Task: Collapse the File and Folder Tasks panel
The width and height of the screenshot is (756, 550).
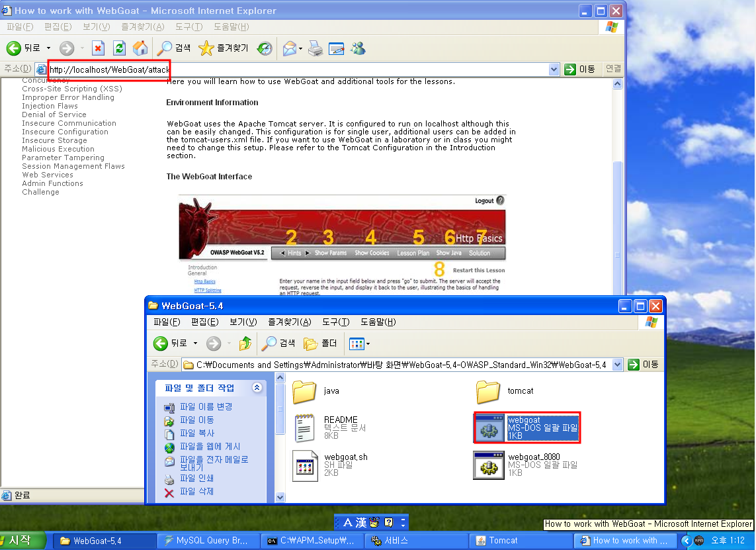Action: coord(257,387)
